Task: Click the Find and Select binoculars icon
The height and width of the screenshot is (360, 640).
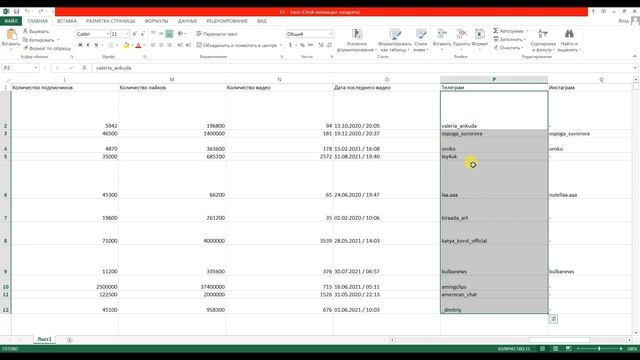Action: [x=569, y=34]
